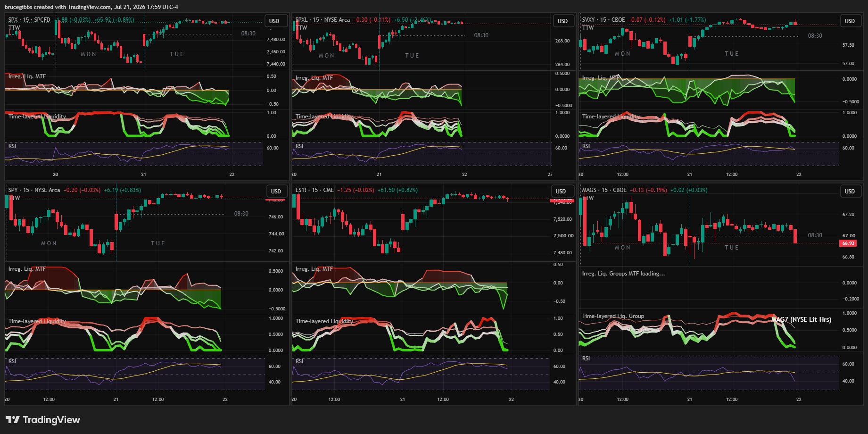Select the SPXL NYSE Arca symbol title
Image resolution: width=868 pixels, height=434 pixels.
click(x=322, y=20)
